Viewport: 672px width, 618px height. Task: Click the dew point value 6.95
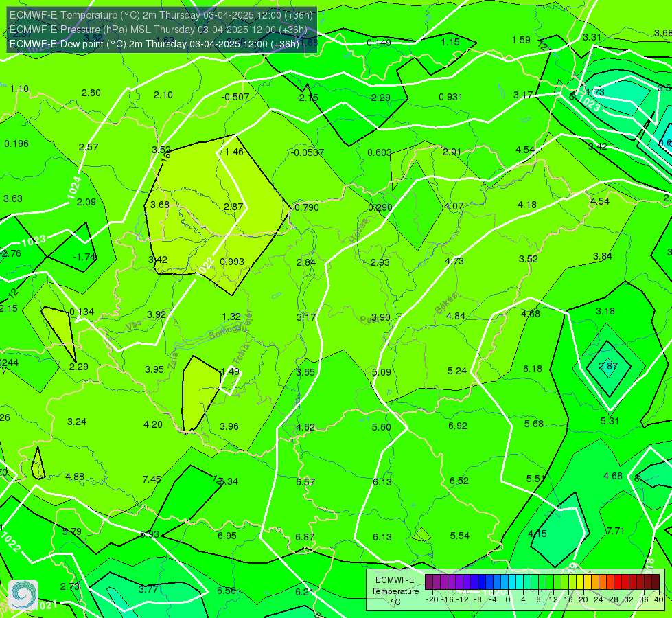coord(227,536)
